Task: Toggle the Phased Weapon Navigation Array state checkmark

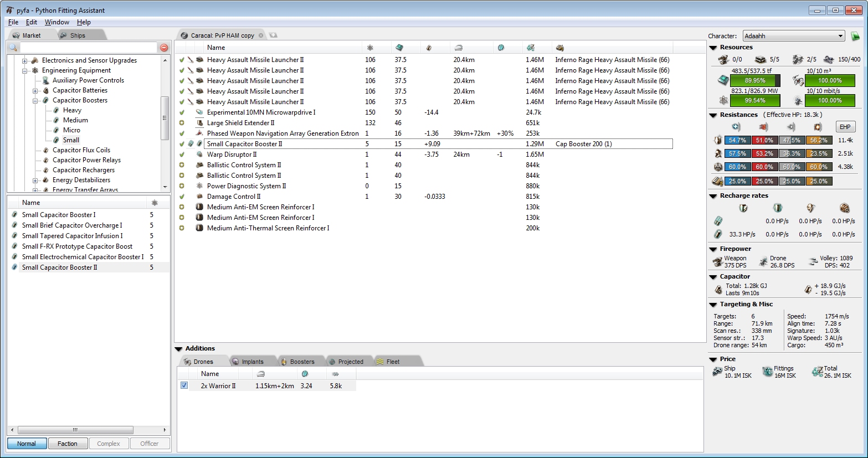Action: [182, 133]
